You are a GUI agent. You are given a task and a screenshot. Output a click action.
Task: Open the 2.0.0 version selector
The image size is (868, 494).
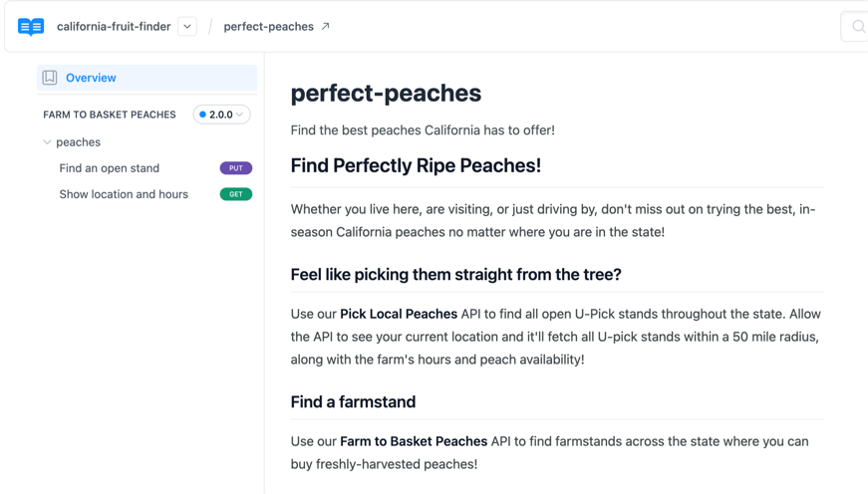222,115
